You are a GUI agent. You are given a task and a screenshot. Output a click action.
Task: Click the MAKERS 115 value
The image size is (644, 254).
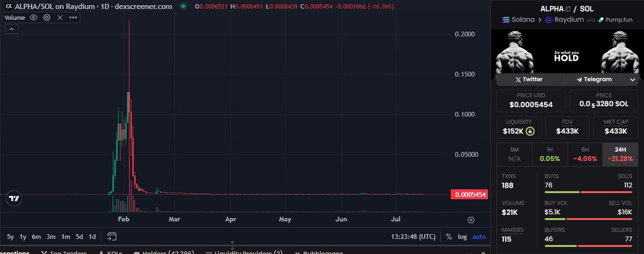pos(507,240)
